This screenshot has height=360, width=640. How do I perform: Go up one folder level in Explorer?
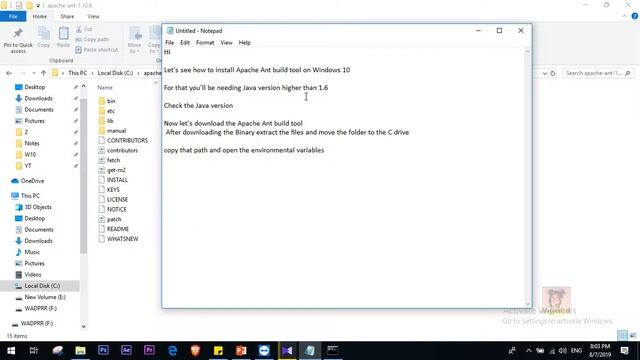[43, 73]
